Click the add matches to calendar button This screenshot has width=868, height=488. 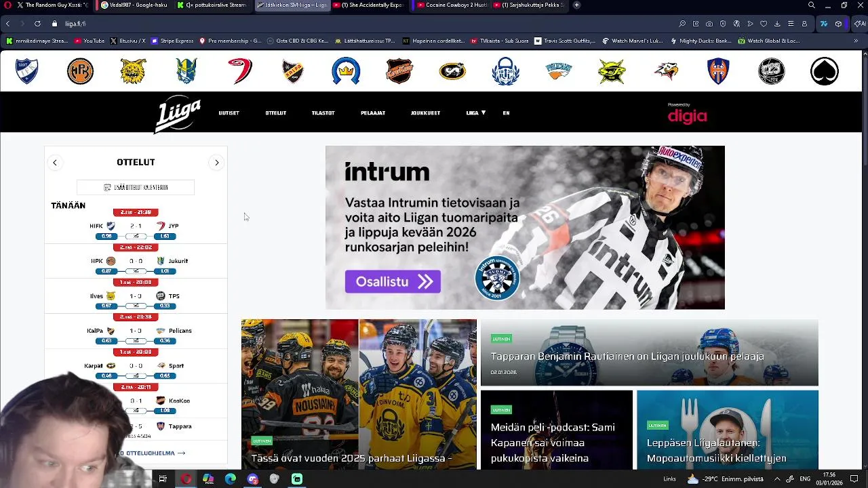pos(136,187)
